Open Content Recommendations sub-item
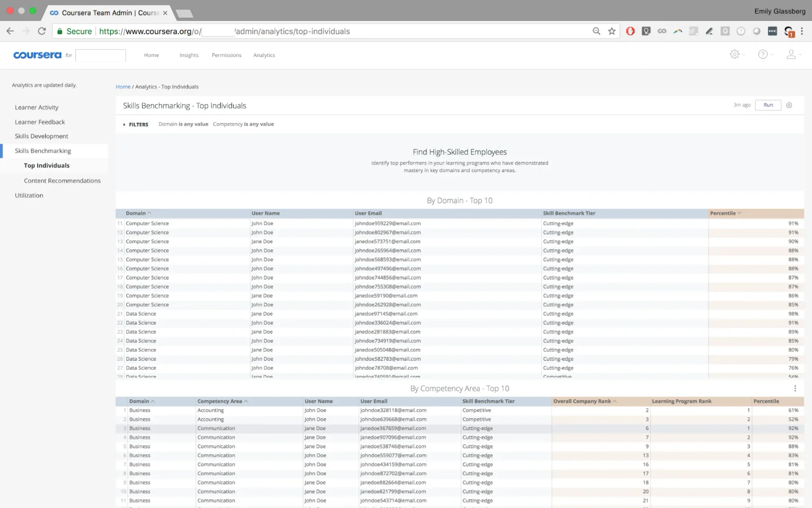 62,181
